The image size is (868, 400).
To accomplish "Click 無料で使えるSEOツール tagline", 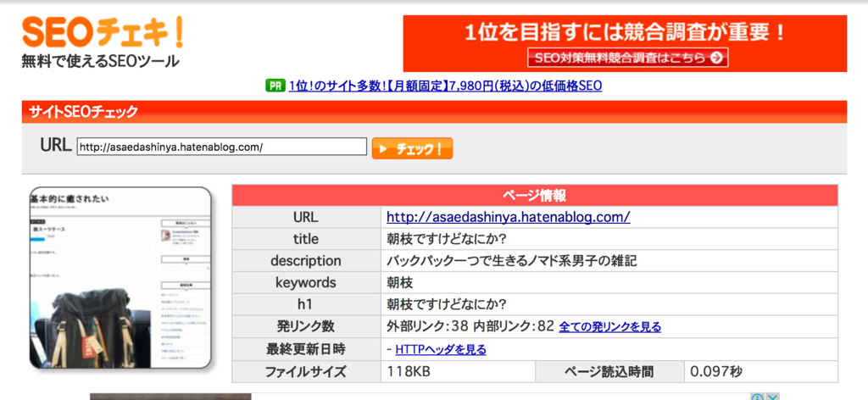I will pos(101,60).
